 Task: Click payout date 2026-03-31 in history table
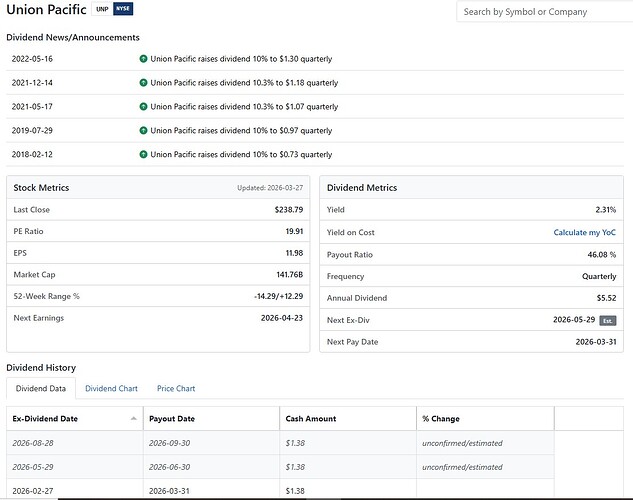169,491
